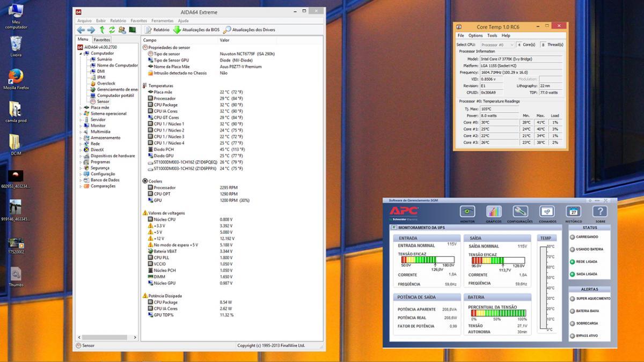
Task: Expand Sistema operacional tree node
Action: point(81,114)
